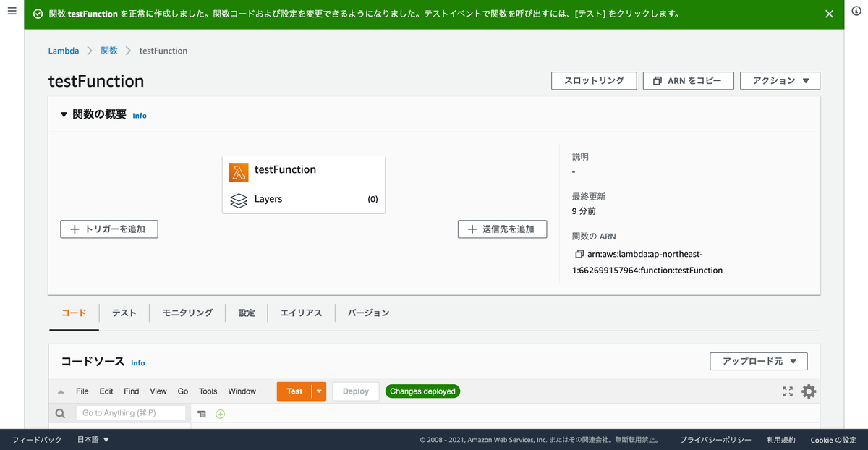
Task: Click the フィードバック footer link
Action: (37, 439)
